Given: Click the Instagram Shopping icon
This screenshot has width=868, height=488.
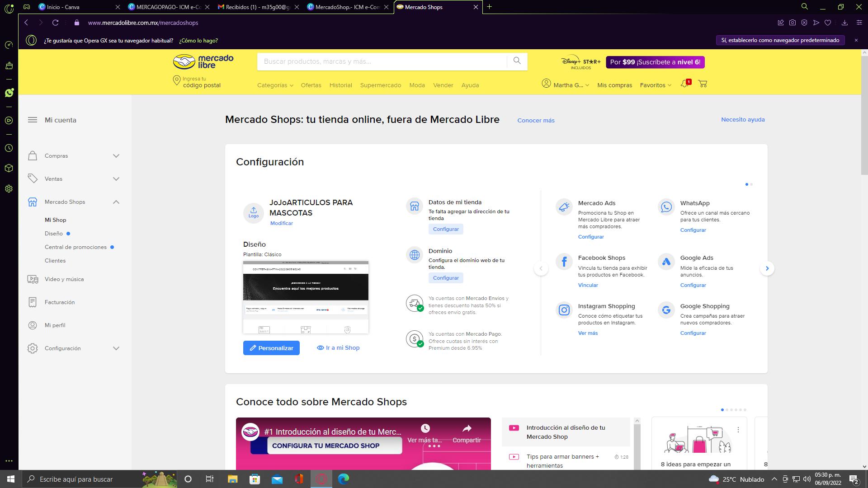Looking at the screenshot, I should 564,310.
